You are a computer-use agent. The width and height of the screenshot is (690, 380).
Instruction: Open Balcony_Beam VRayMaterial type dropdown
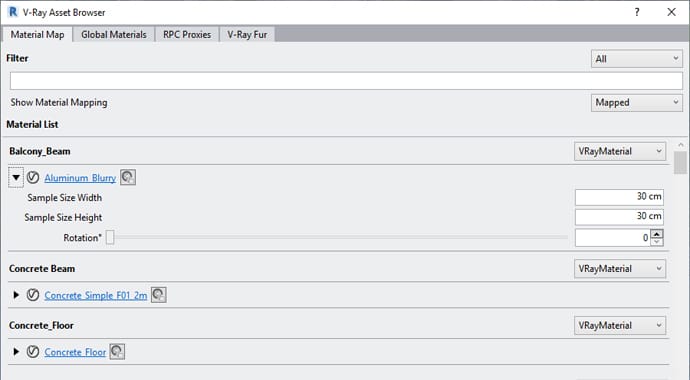[x=620, y=151]
